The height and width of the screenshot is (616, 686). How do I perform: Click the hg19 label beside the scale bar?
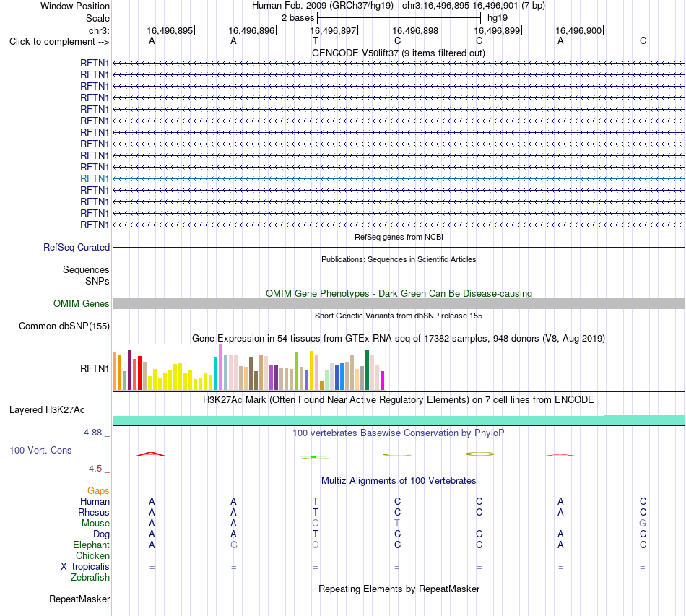pyautogui.click(x=498, y=18)
